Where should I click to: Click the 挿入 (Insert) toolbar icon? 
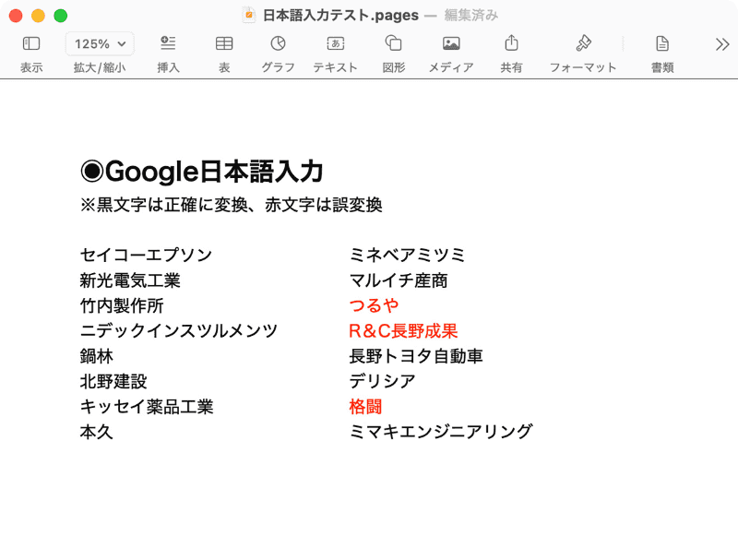tap(168, 43)
